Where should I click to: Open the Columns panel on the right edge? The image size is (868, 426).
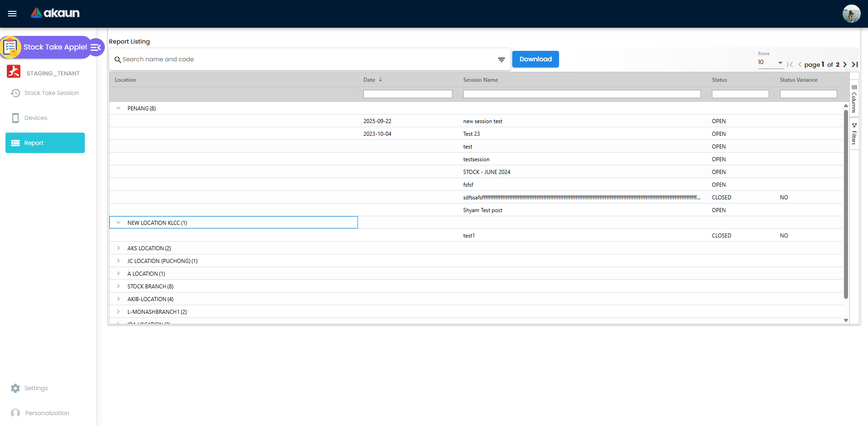pyautogui.click(x=855, y=99)
